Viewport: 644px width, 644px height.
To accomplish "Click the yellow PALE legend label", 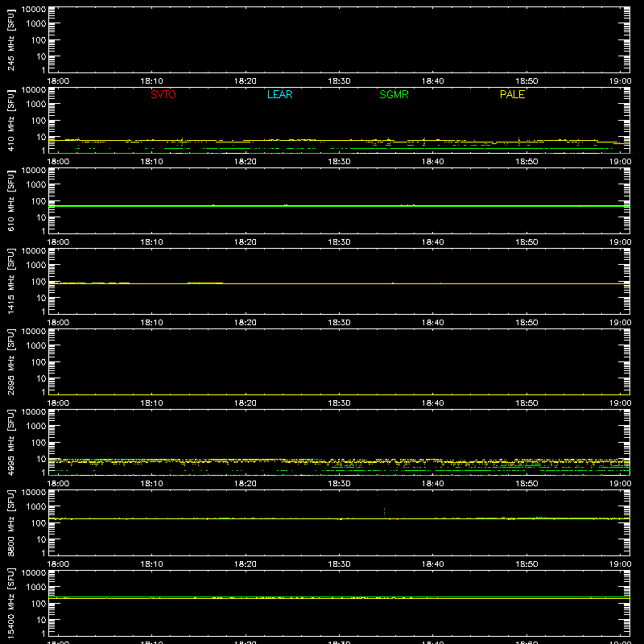I will tap(512, 94).
